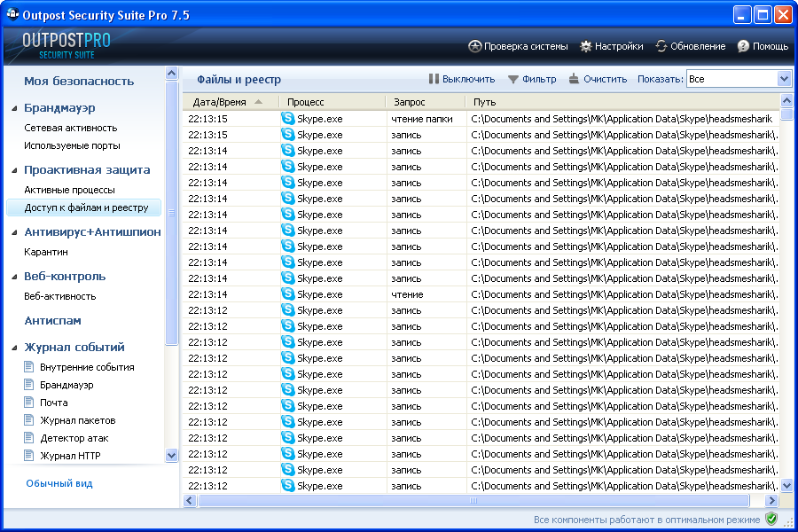This screenshot has width=798, height=532.
Task: Click the funnel icon for Фильтр
Action: 513,80
